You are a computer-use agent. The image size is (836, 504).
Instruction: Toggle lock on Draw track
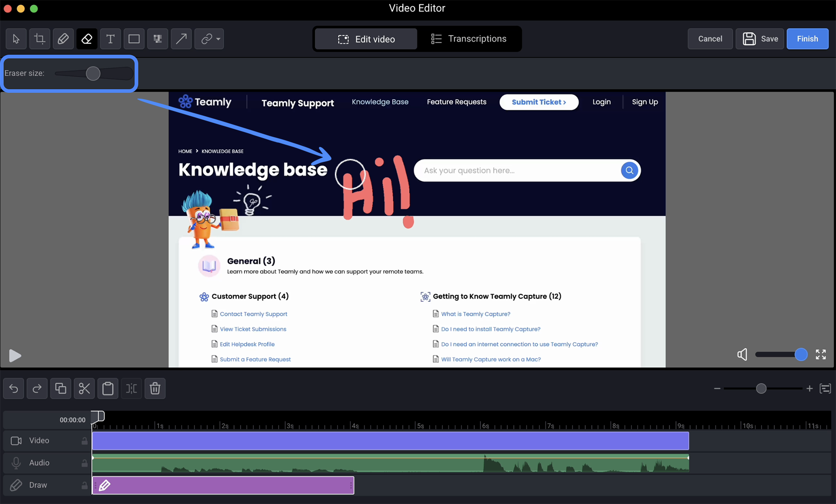(x=84, y=485)
